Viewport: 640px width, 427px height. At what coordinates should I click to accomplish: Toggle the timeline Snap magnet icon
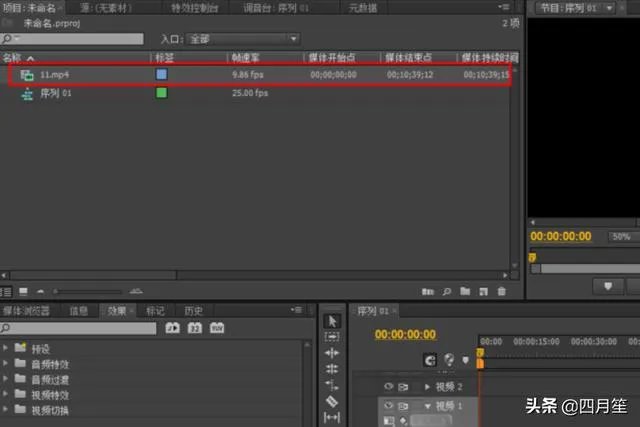(430, 360)
